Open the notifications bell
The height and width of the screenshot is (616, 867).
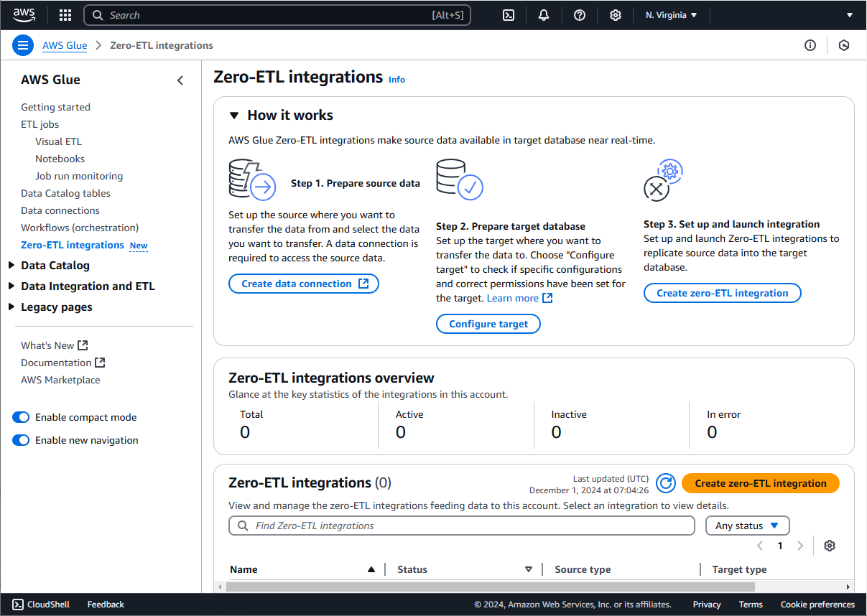(544, 14)
